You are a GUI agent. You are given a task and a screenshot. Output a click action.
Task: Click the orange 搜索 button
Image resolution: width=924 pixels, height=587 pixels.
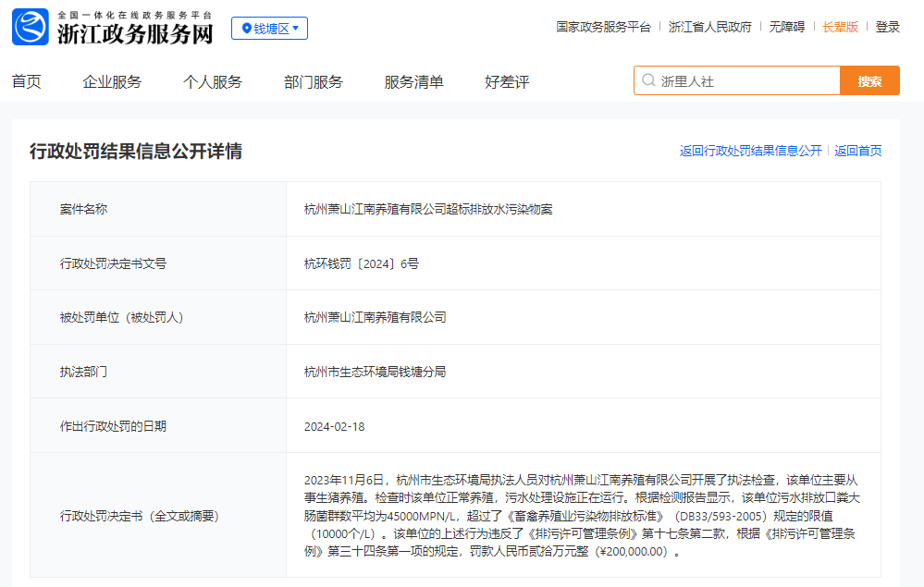[x=869, y=80]
